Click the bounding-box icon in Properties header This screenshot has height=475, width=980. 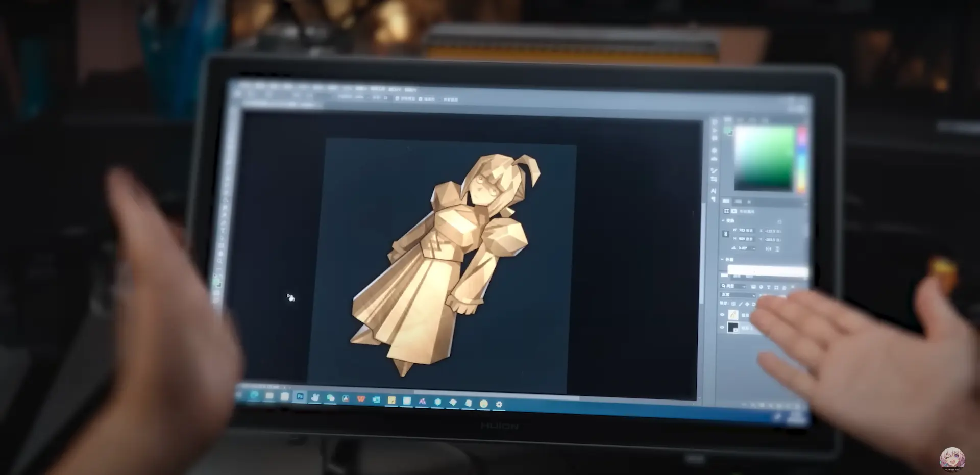pyautogui.click(x=726, y=211)
